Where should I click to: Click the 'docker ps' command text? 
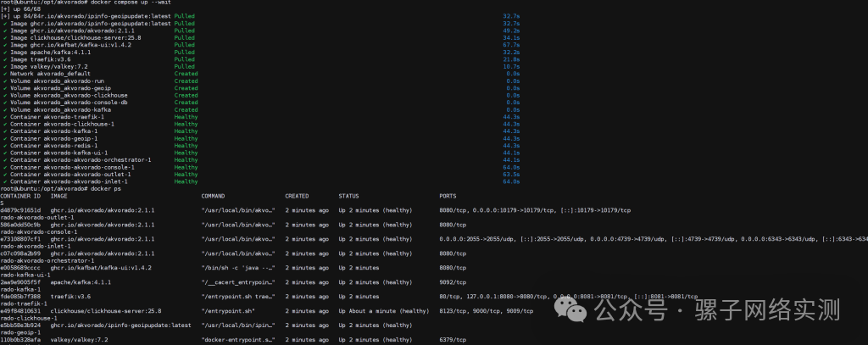113,187
